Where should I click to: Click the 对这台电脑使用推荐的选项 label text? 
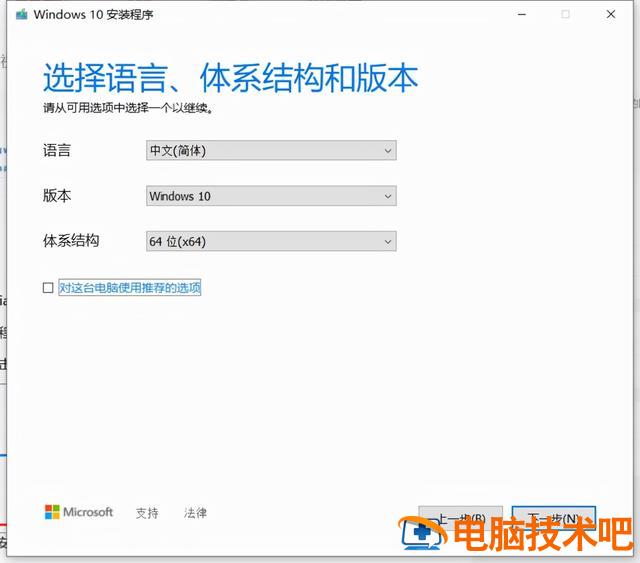(130, 288)
